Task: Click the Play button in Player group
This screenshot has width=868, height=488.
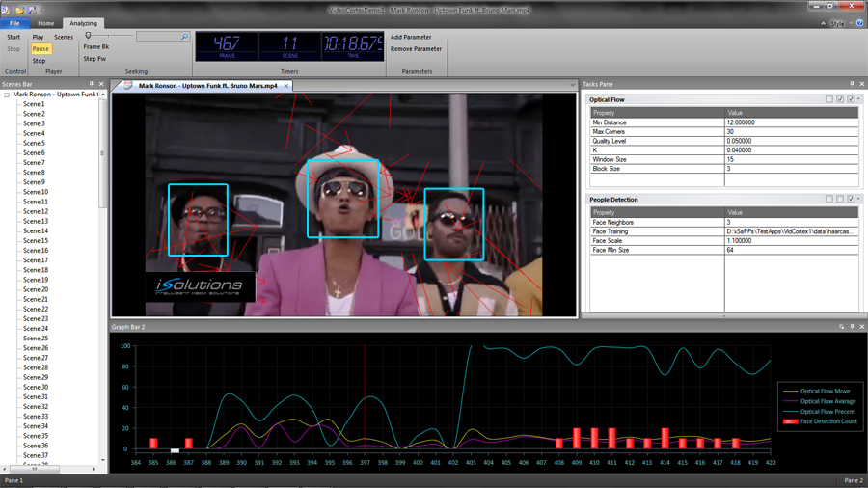Action: pos(38,37)
